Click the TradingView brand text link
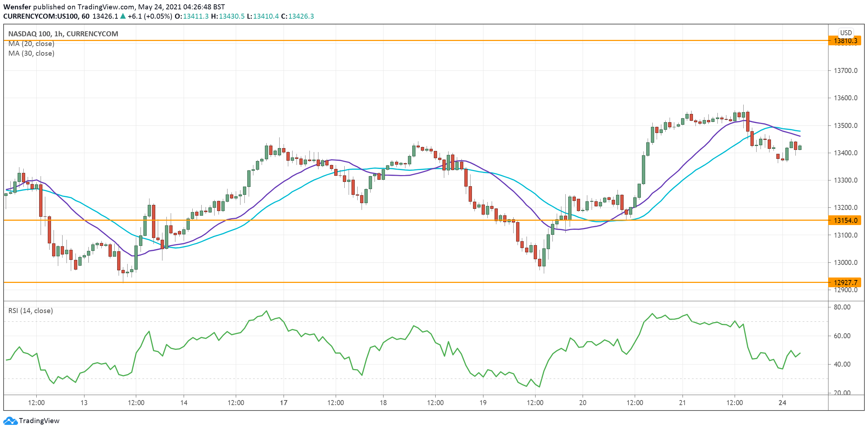The width and height of the screenshot is (868, 431). [39, 421]
